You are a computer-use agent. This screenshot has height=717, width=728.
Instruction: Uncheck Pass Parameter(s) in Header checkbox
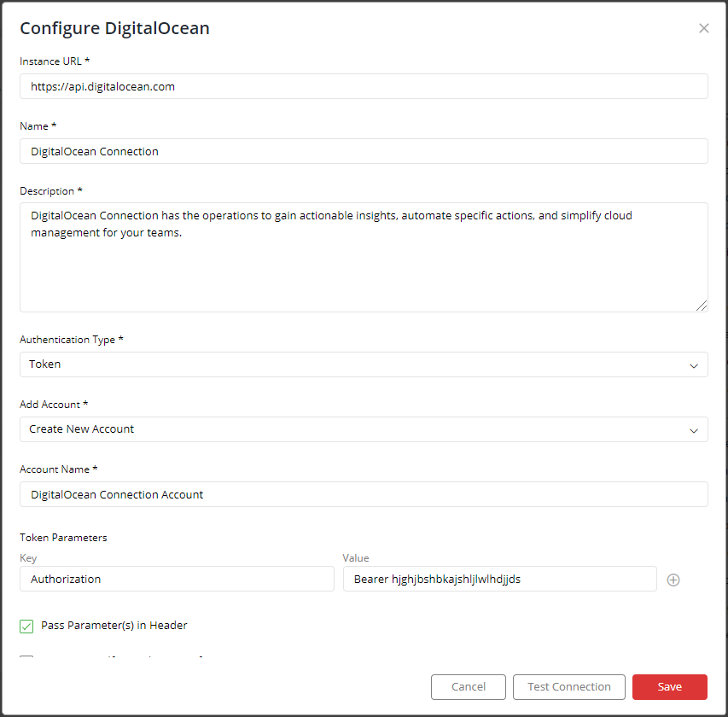click(x=26, y=626)
